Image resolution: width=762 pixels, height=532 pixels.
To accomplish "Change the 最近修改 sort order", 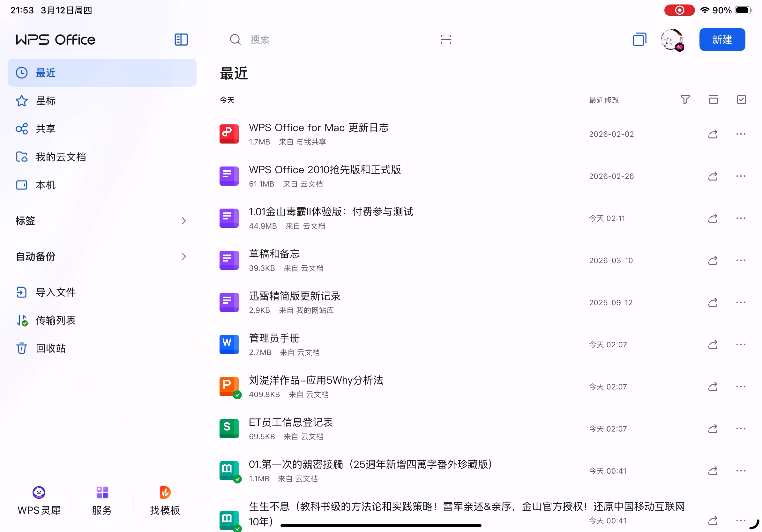I will [604, 100].
